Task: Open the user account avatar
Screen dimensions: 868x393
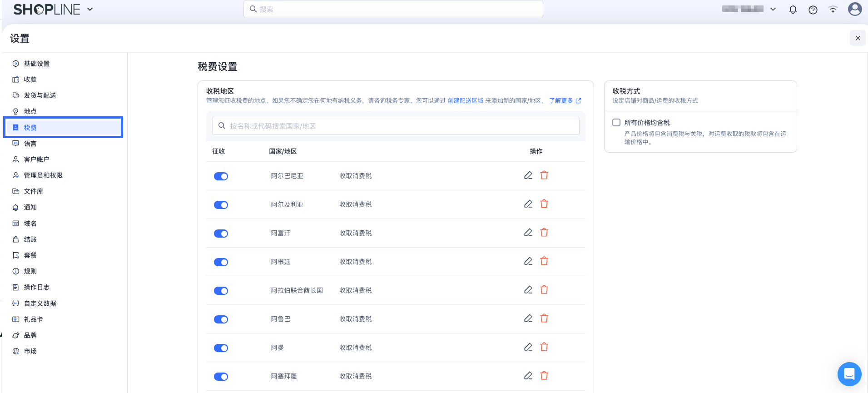Action: (x=855, y=9)
